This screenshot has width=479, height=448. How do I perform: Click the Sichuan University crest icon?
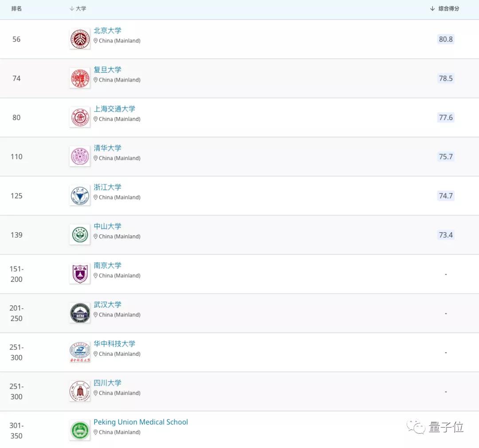pos(79,391)
